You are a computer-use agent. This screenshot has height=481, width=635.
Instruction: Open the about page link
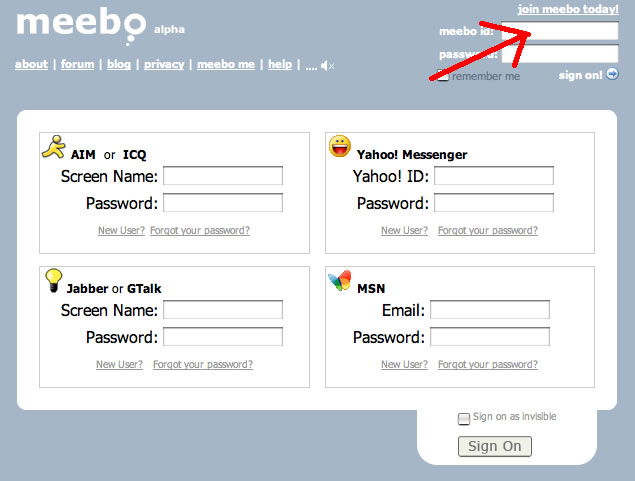31,64
